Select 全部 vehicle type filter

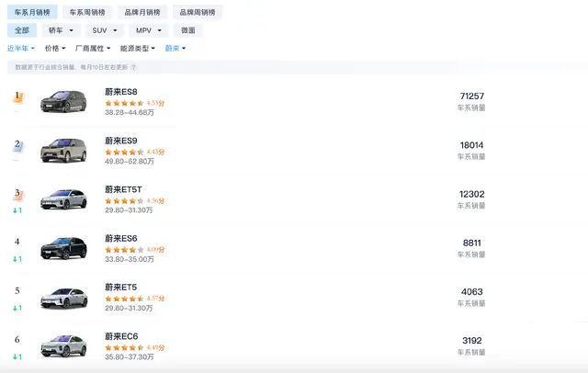coord(22,30)
